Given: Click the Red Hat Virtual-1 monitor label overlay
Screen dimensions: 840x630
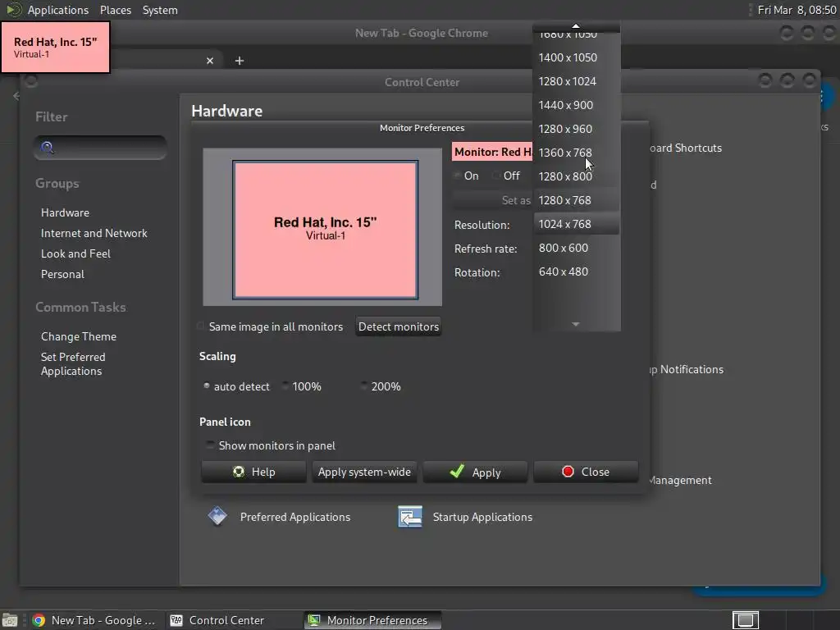Looking at the screenshot, I should tap(56, 47).
